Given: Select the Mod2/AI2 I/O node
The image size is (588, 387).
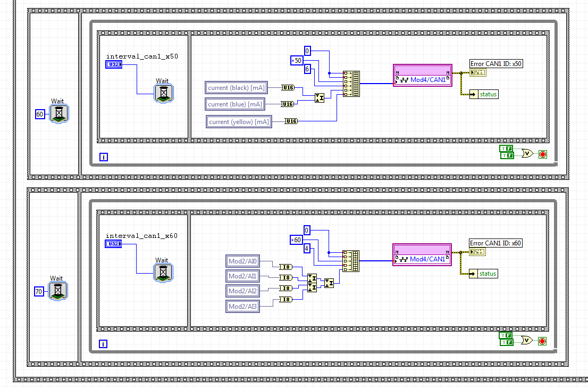Looking at the screenshot, I should point(242,291).
